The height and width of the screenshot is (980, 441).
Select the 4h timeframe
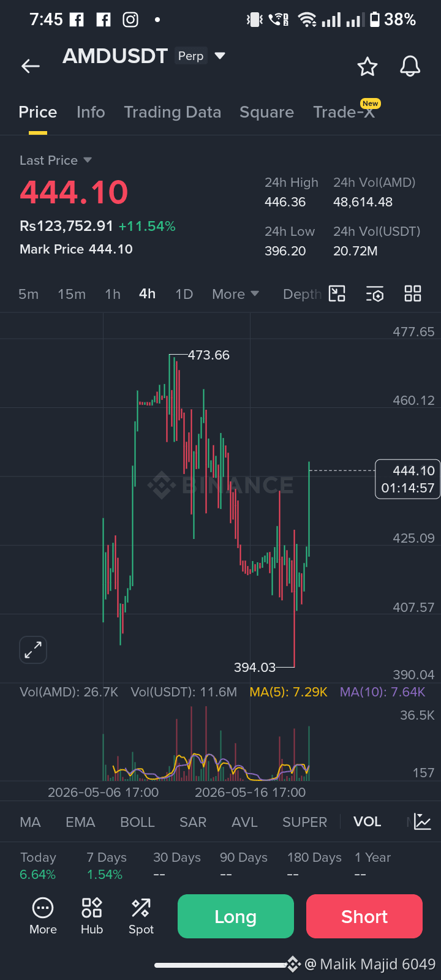[x=148, y=294]
